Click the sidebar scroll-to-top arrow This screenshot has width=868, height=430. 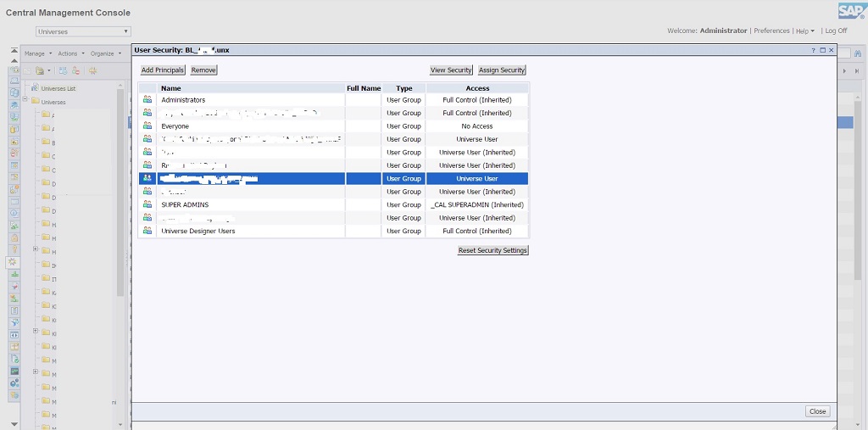tap(14, 50)
